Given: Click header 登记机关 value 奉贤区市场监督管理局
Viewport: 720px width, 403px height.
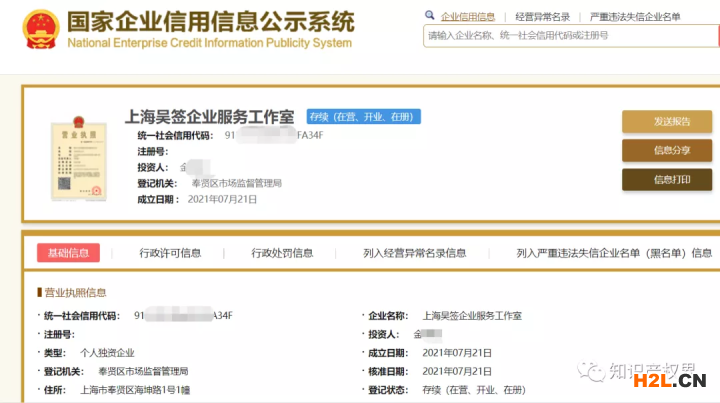Looking at the screenshot, I should [x=236, y=183].
